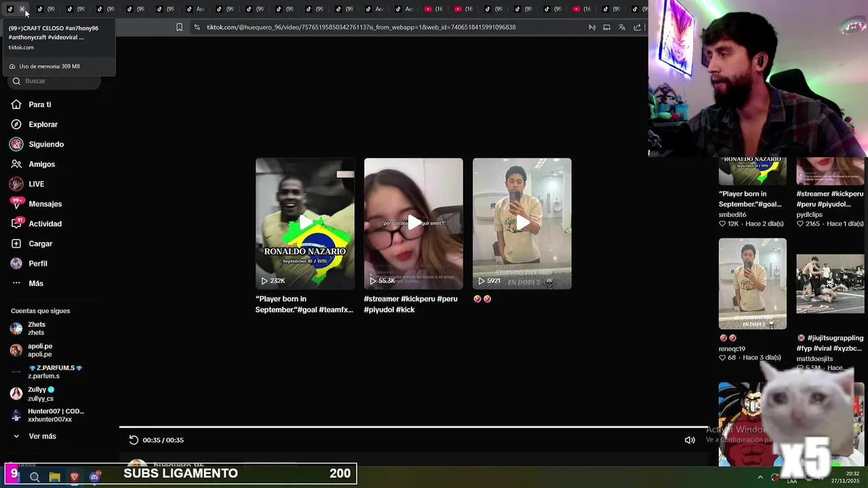Screen dimensions: 868x488
Task: Expand Ver más followed accounts
Action: 42,436
